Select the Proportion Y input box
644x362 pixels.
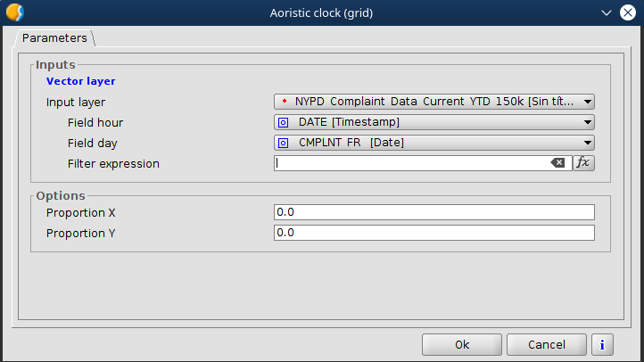click(x=433, y=233)
